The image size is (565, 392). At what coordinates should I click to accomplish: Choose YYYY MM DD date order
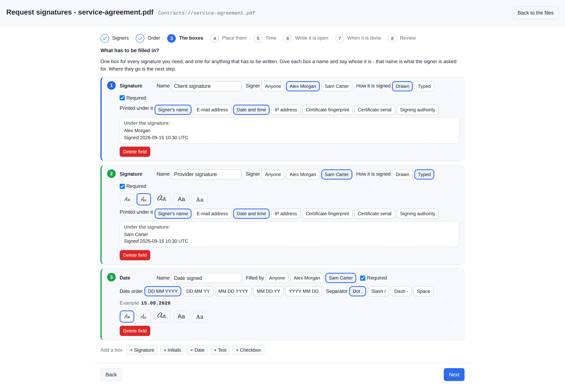304,291
